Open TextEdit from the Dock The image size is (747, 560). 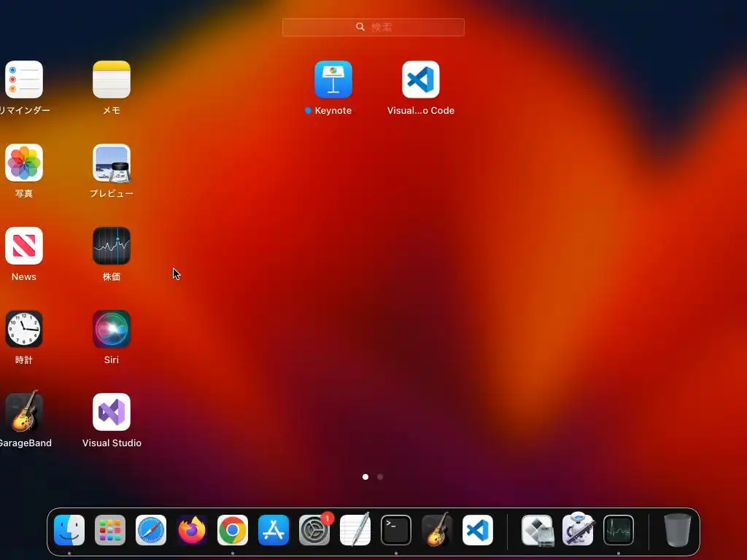pyautogui.click(x=355, y=530)
